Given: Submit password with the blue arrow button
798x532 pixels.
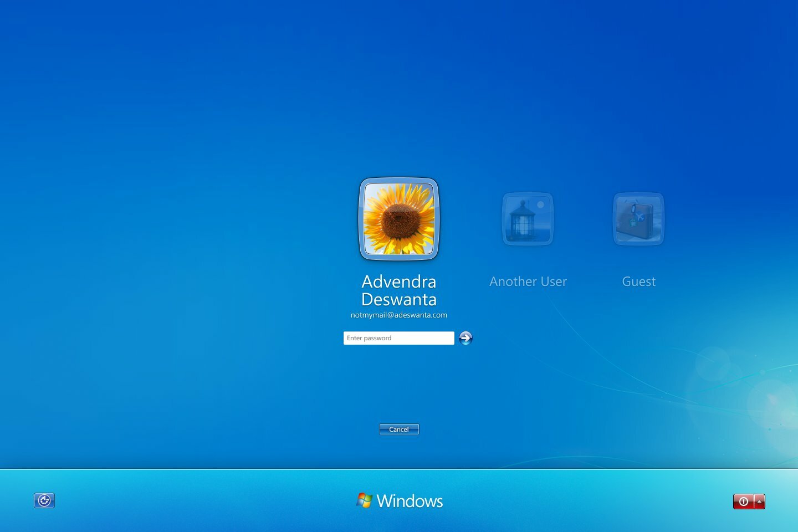Looking at the screenshot, I should tap(465, 338).
